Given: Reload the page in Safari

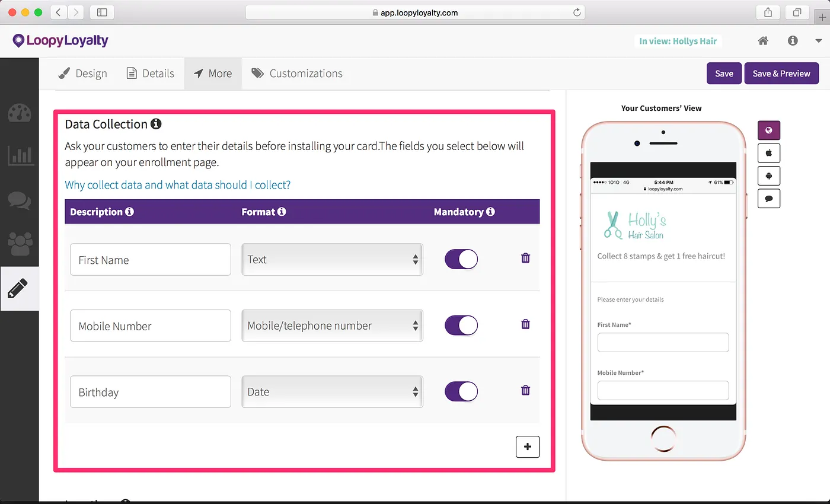Looking at the screenshot, I should [x=576, y=12].
